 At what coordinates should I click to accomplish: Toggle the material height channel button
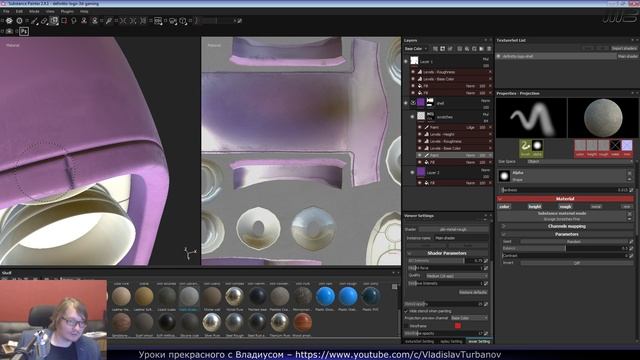tap(535, 207)
